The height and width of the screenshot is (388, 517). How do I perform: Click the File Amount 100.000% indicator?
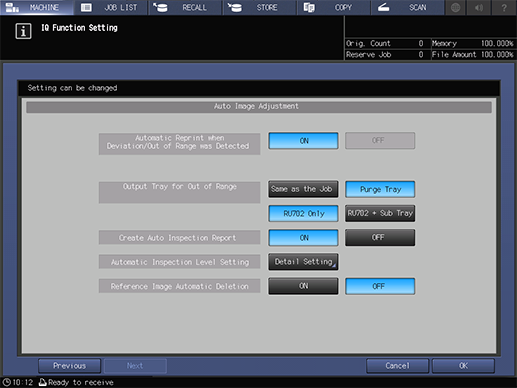473,54
